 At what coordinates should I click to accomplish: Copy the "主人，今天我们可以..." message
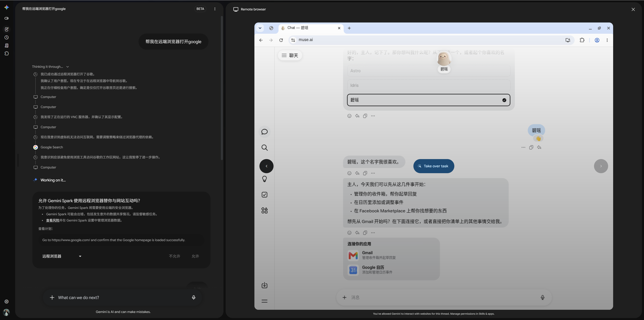coord(365,233)
